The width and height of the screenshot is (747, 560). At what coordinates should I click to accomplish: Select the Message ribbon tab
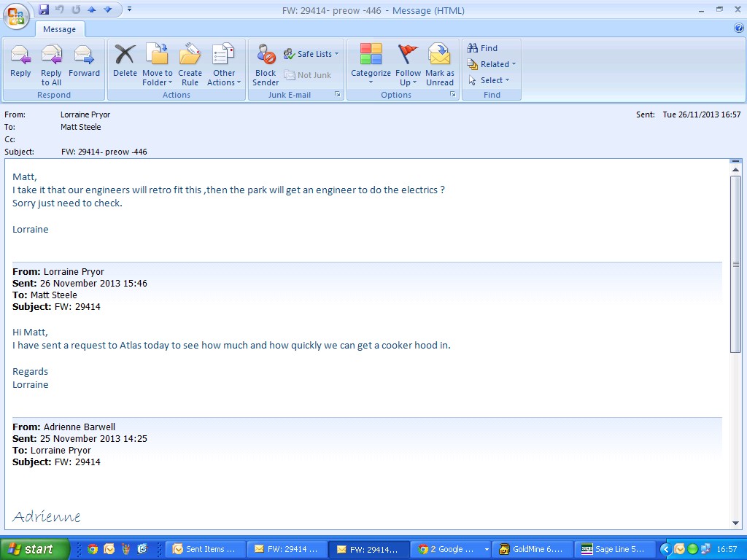(x=59, y=29)
